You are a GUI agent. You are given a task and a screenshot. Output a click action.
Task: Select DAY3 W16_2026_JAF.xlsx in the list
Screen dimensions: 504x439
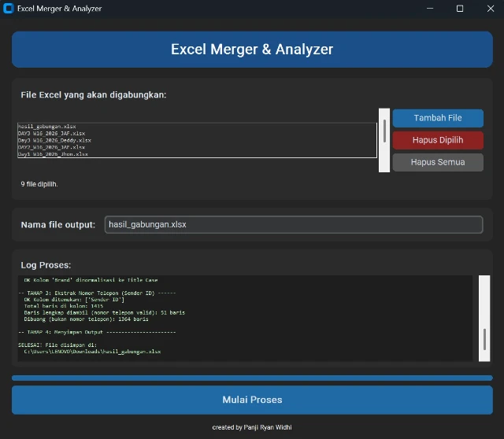(51, 133)
